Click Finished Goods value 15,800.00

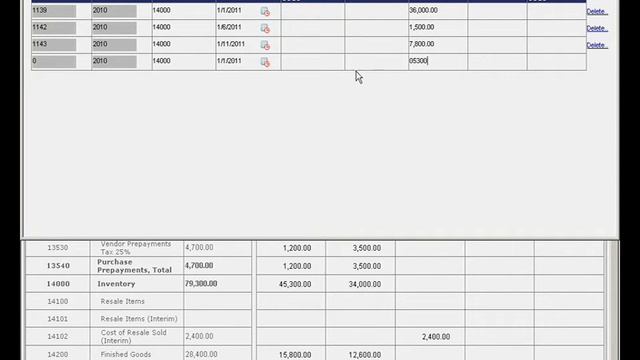tap(295, 355)
